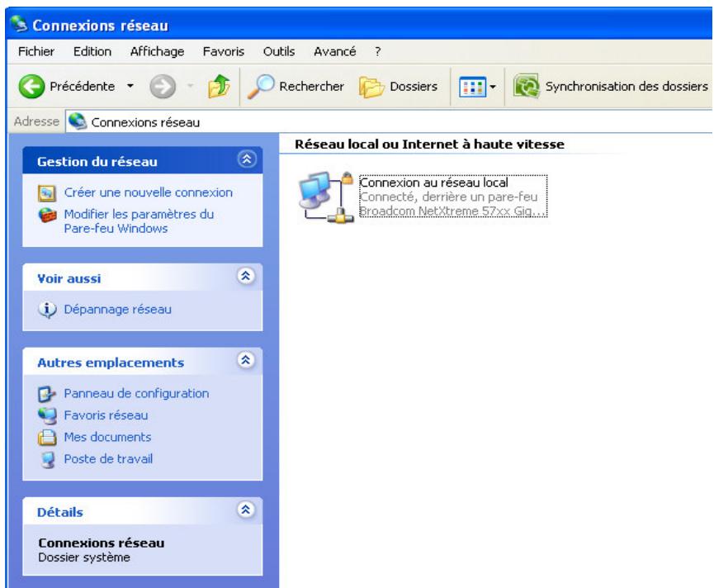Click Synchronisation des dossiers label
714x588 pixels.
(627, 87)
